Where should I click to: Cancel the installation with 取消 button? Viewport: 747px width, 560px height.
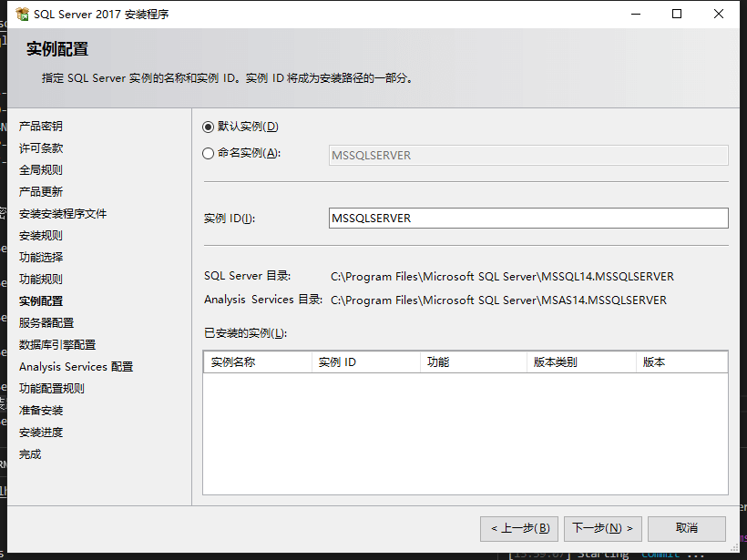pyautogui.click(x=687, y=528)
